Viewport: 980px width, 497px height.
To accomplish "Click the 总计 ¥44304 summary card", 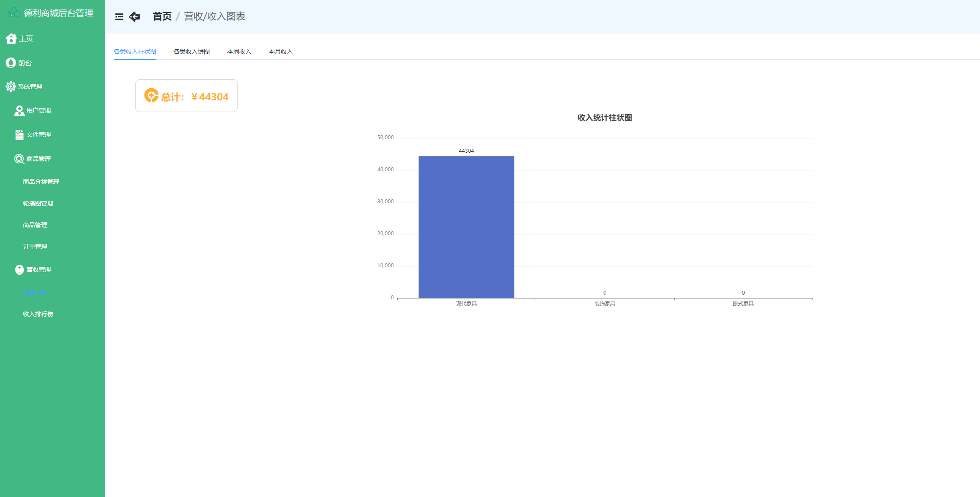I will (x=186, y=96).
